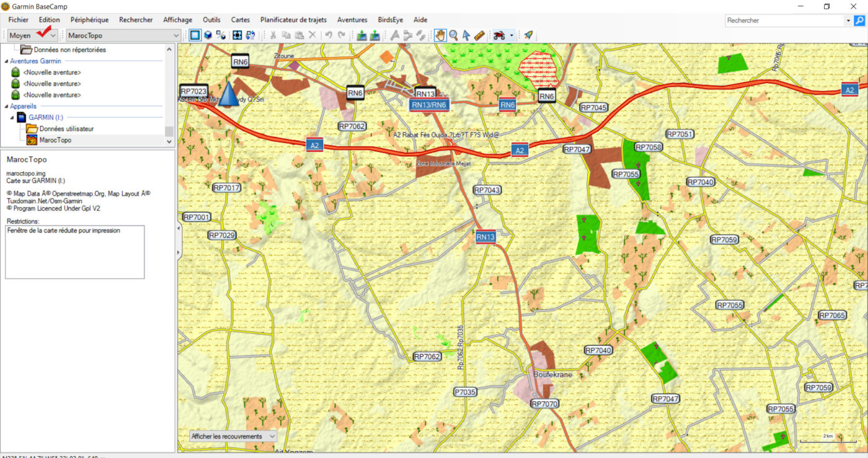Open the search box history dropdown arrow
Screen dimensions: 868x458
click(x=848, y=20)
